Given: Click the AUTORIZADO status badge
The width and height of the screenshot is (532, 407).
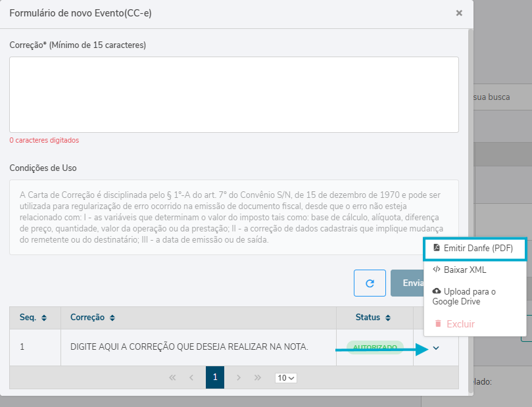Looking at the screenshot, I should point(375,347).
